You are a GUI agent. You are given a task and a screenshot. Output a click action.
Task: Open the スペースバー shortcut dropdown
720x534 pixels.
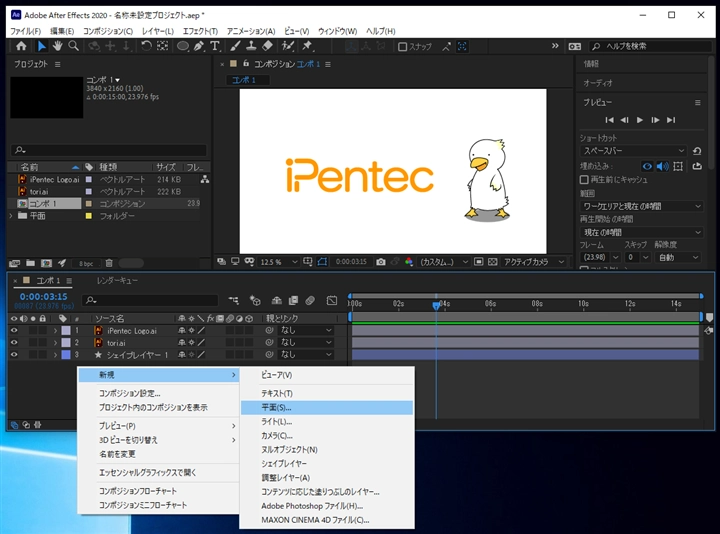click(x=634, y=151)
